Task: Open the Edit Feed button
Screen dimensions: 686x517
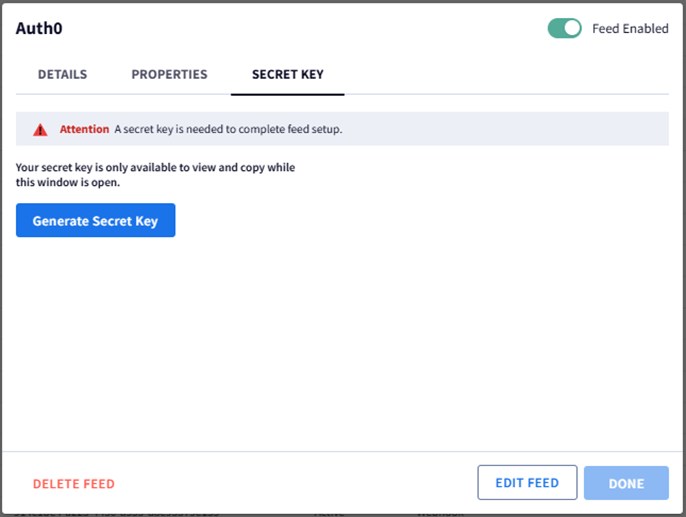Action: click(x=527, y=482)
